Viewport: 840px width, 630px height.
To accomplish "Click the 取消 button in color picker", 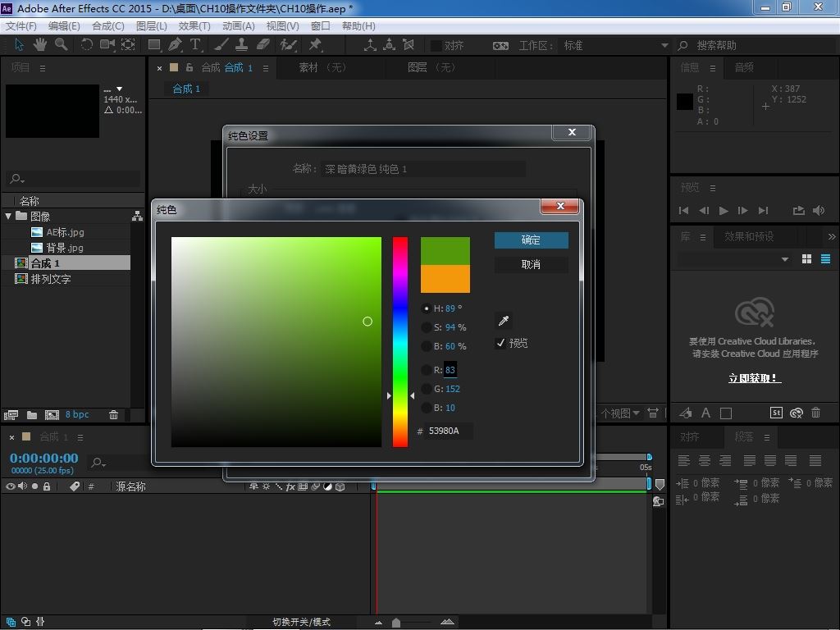I will (531, 264).
